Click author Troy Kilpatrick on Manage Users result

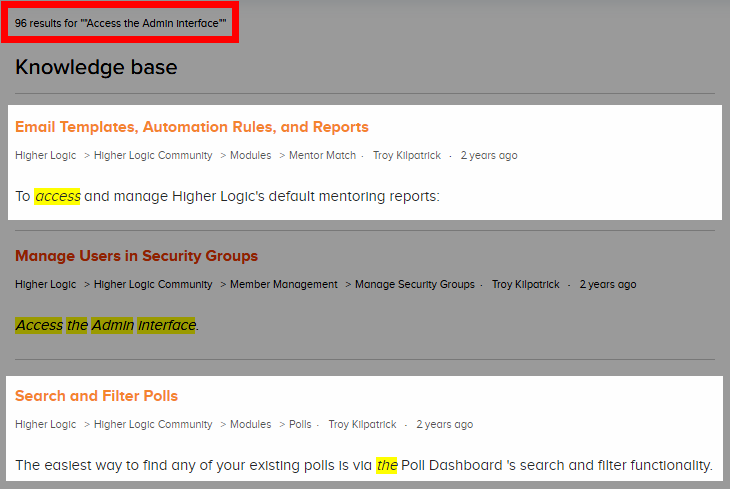pos(526,284)
